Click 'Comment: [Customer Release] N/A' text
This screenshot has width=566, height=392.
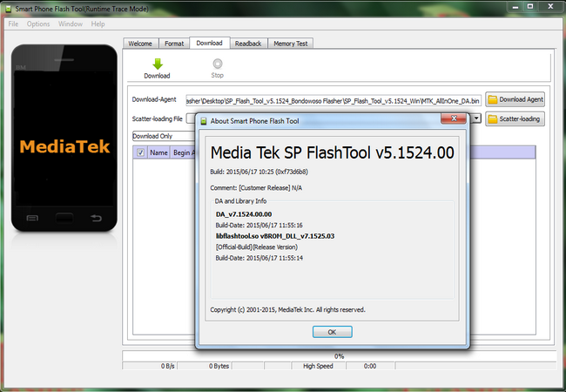pyautogui.click(x=256, y=187)
